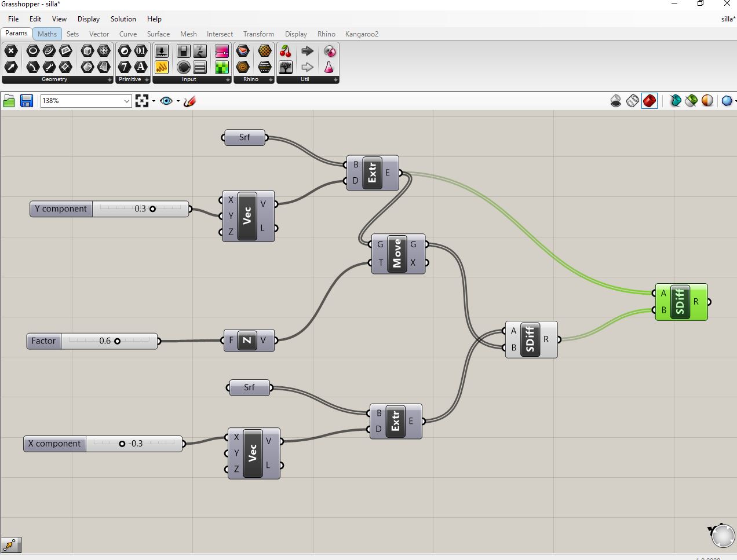Open the Solution menu
737x560 pixels.
pos(123,19)
